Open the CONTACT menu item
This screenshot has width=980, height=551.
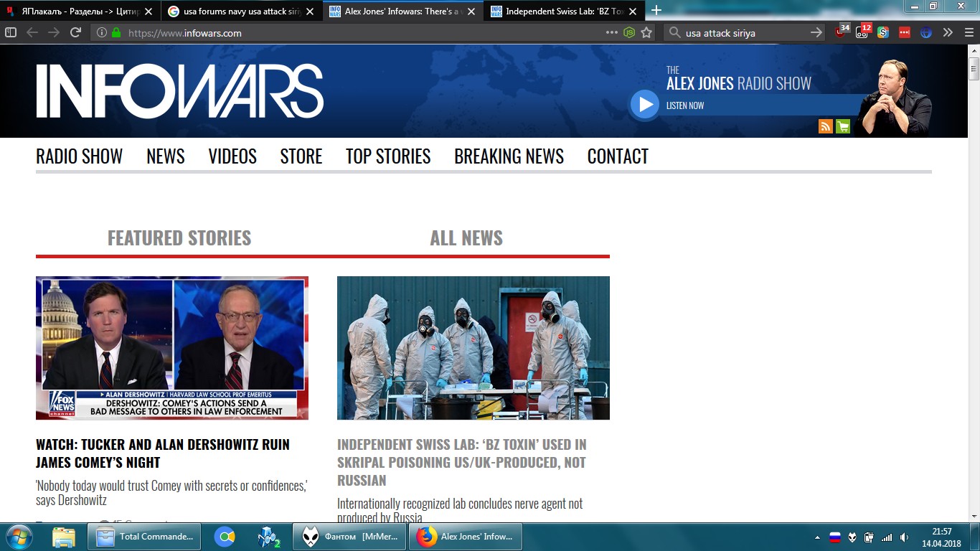tap(618, 156)
